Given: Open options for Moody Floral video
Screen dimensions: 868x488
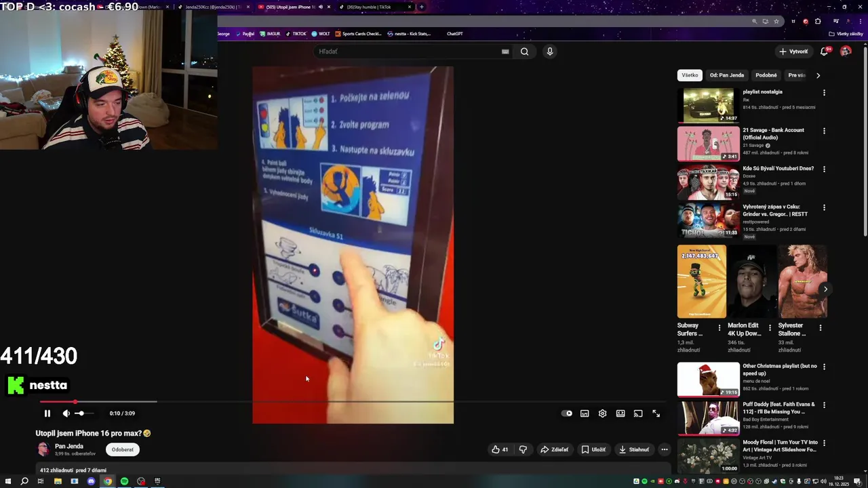Looking at the screenshot, I should [x=824, y=443].
